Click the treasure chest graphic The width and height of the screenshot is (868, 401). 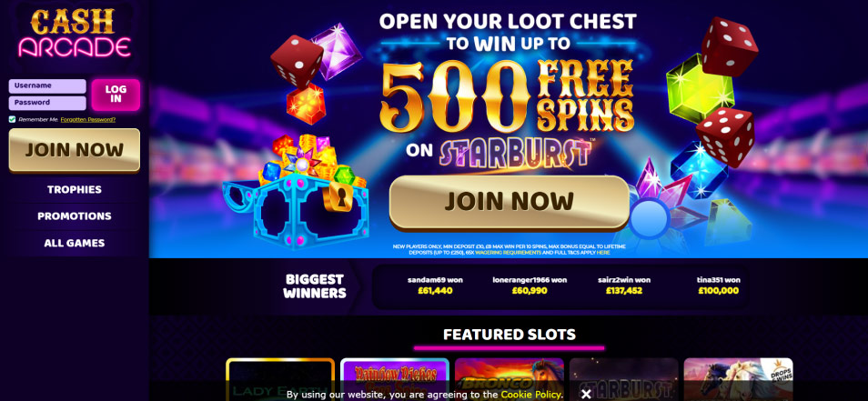point(297,191)
